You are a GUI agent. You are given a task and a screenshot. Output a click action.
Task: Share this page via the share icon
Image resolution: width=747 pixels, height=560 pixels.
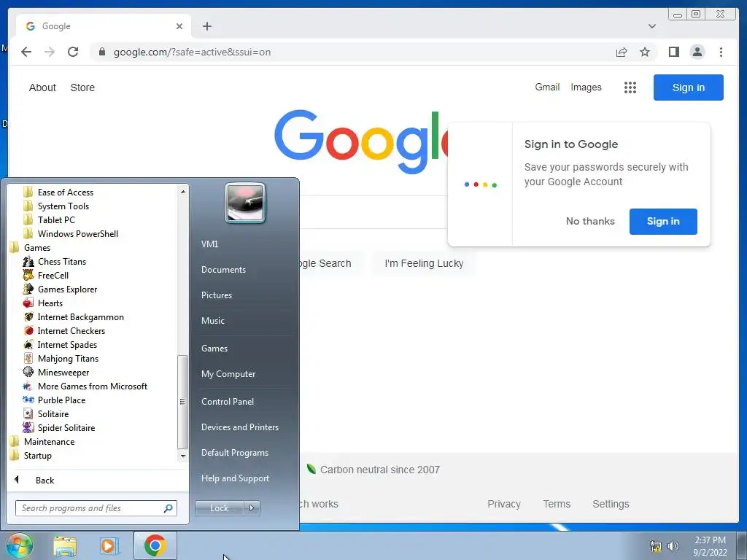(x=622, y=52)
